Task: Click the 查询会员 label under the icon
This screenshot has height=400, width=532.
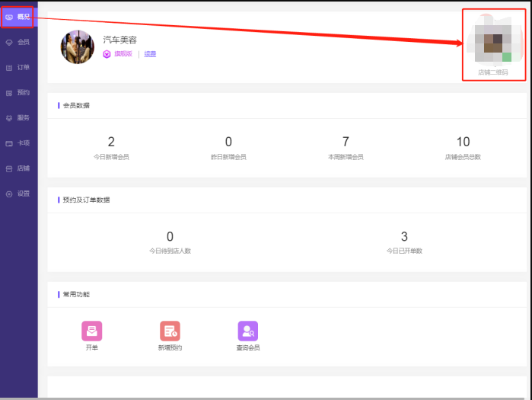Action: coord(248,347)
